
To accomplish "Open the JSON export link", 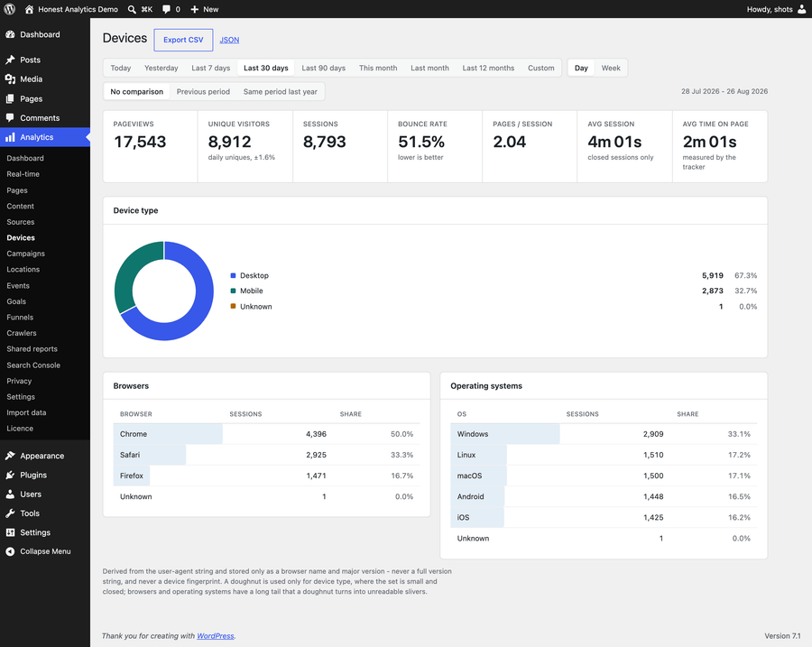I will (229, 40).
